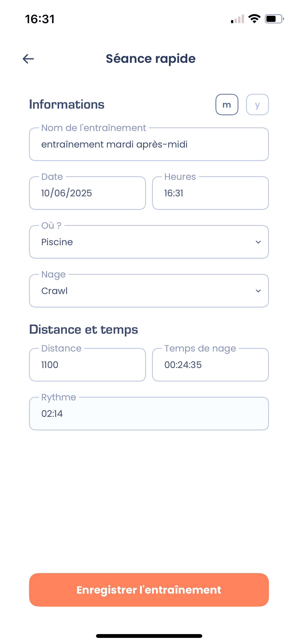298x644 pixels.
Task: Tap the cellular signal icon
Action: [x=237, y=19]
